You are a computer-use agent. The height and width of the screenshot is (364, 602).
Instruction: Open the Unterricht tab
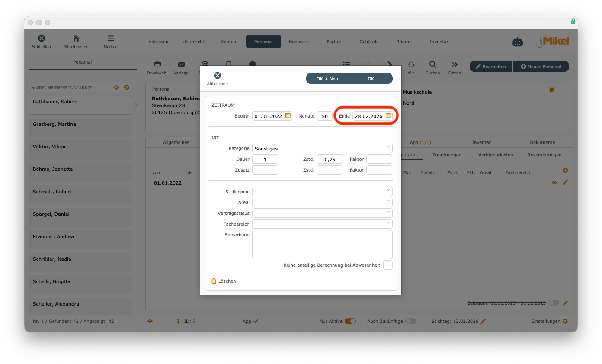(x=193, y=42)
